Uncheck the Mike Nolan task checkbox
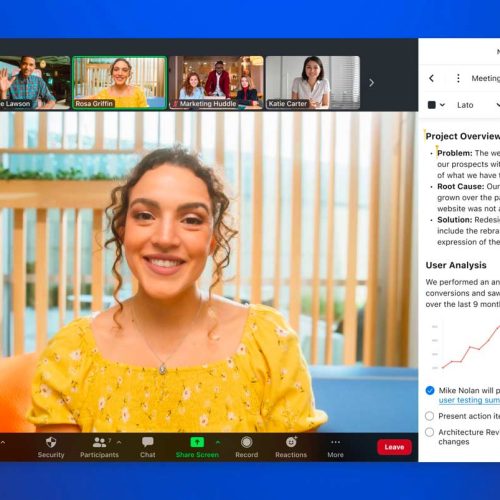The height and width of the screenshot is (500, 500). [430, 390]
